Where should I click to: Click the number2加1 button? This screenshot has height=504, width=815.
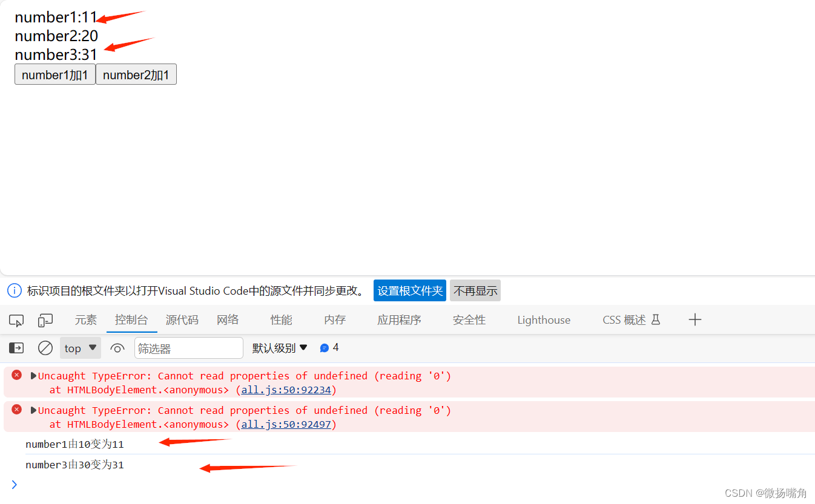coord(136,74)
